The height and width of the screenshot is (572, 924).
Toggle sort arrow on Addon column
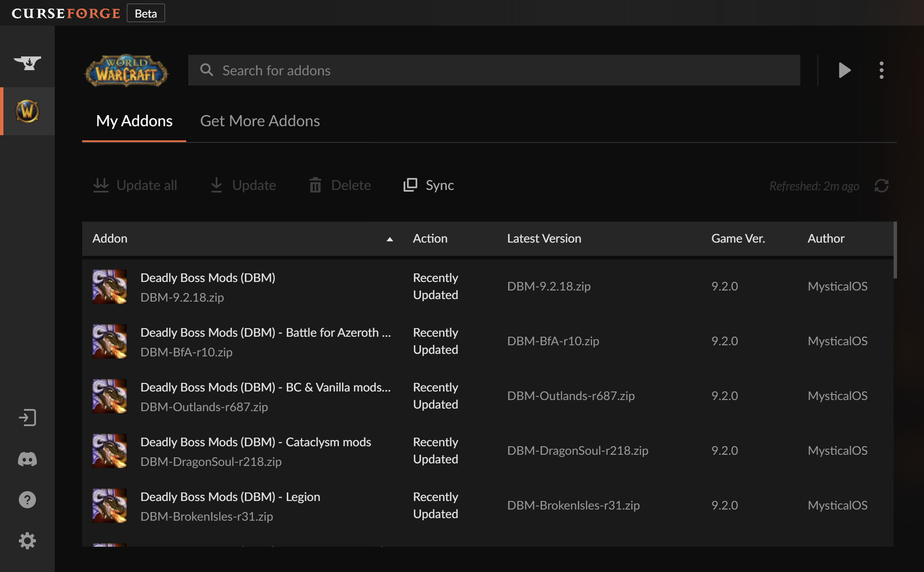click(x=389, y=239)
